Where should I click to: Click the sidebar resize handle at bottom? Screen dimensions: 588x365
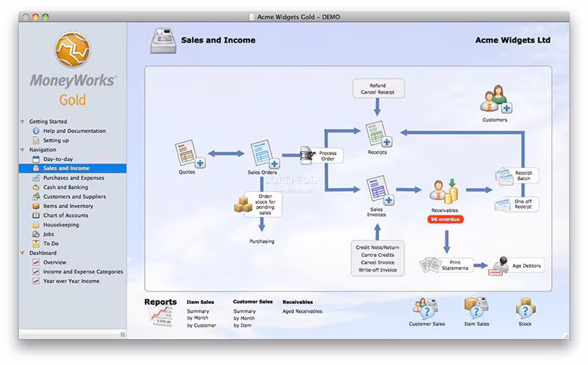(123, 335)
